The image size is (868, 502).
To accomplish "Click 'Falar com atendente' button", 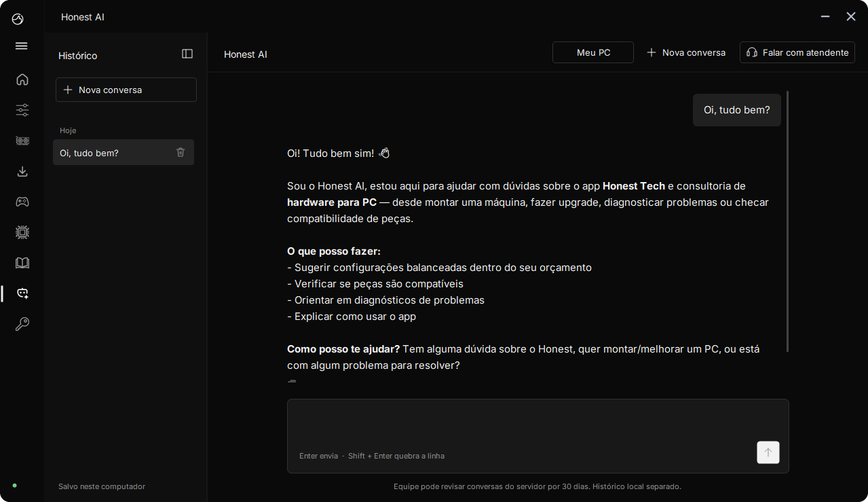I will tap(797, 52).
